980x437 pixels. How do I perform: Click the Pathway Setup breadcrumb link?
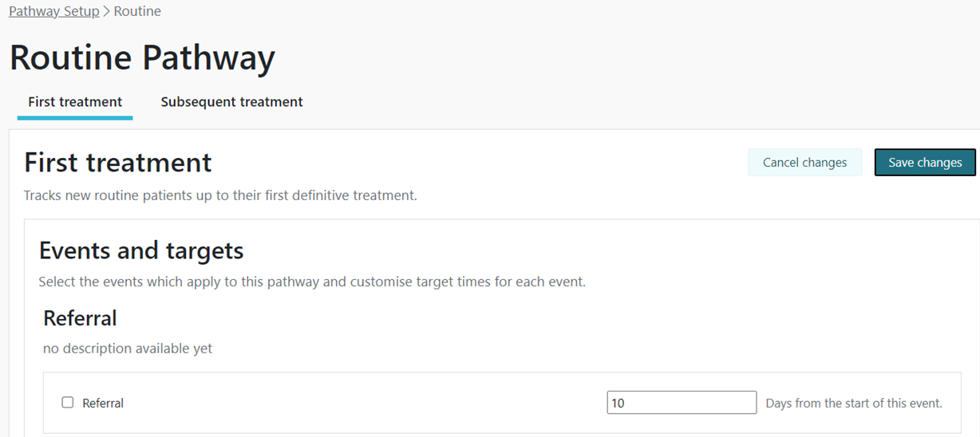53,11
